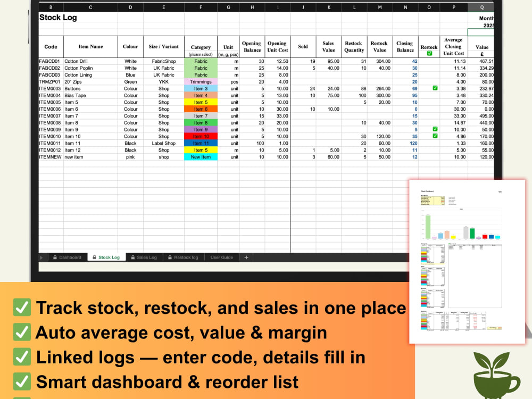The image size is (532, 399).
Task: Open the Item 6 category cell
Action: 201,109
